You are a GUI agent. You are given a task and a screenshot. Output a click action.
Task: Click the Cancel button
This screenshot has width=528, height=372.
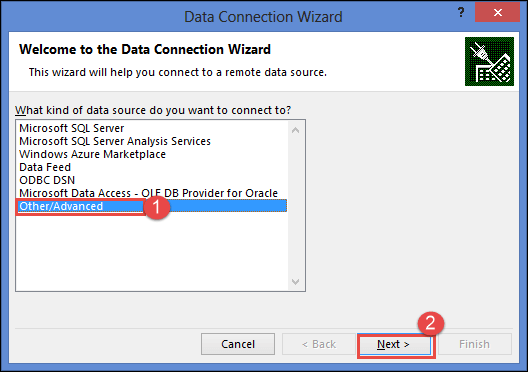(x=238, y=344)
